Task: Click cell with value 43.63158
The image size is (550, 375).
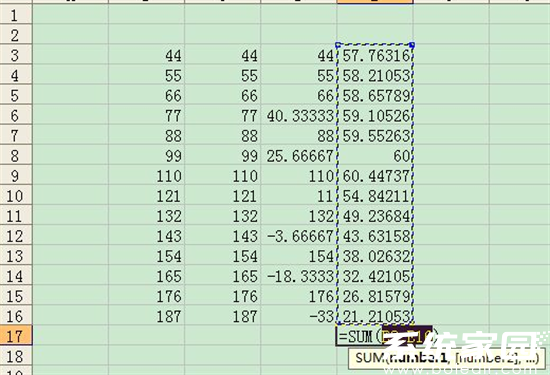Action: 375,235
